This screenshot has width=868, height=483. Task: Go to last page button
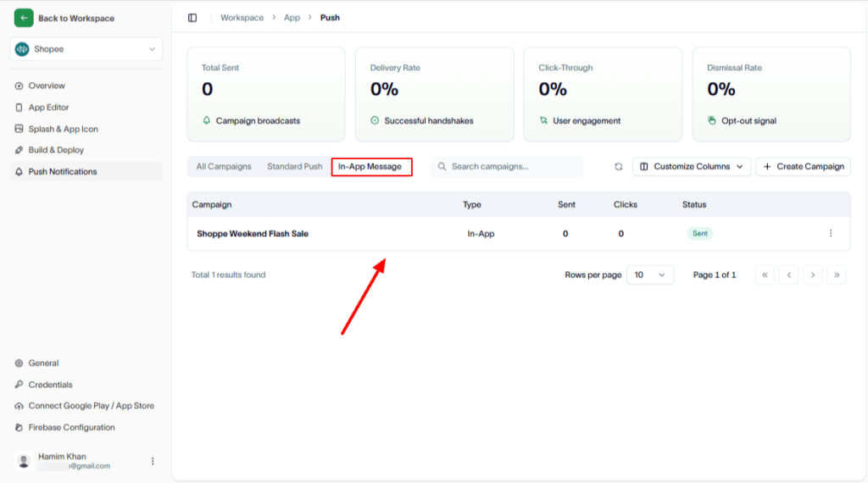837,275
